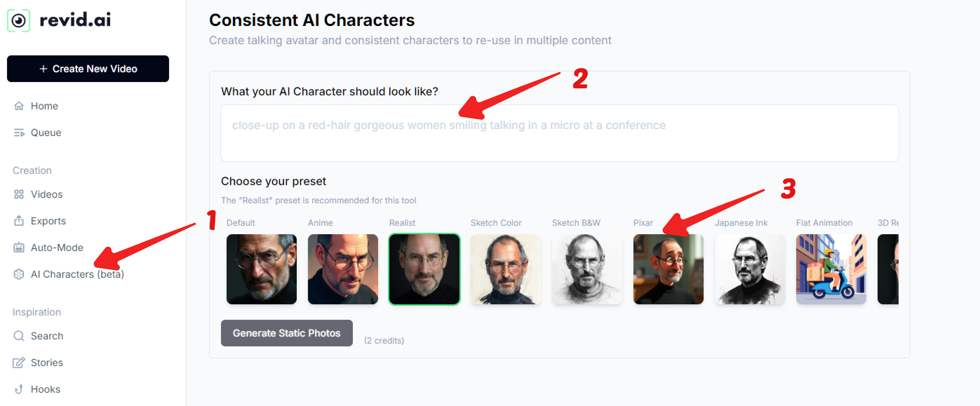Open the Auto-Mode menu item
980x406 pixels.
point(57,248)
